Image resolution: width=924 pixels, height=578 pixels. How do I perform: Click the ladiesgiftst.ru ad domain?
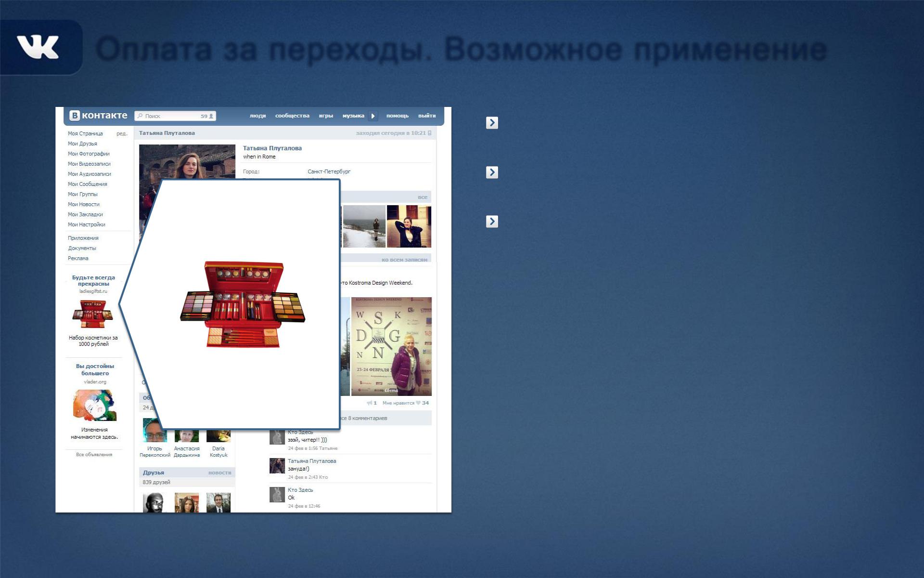pos(93,291)
